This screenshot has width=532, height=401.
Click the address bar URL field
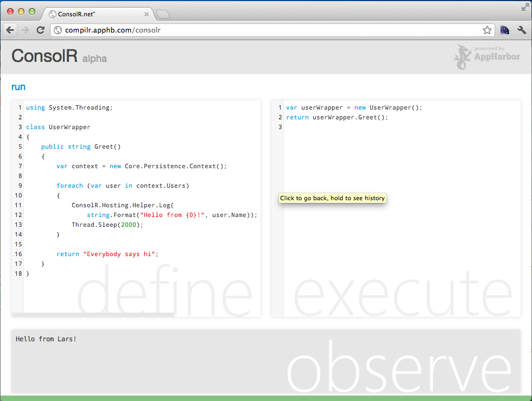(x=271, y=30)
